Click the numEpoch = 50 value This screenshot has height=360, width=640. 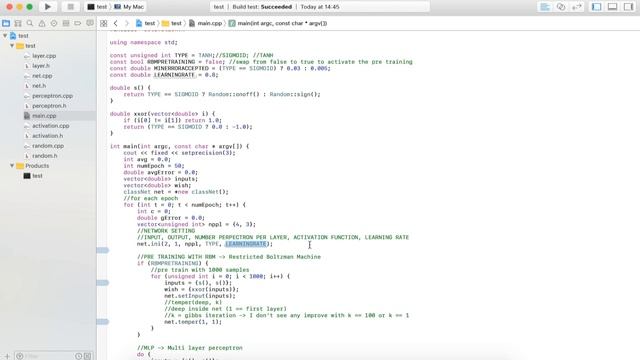[x=179, y=166]
